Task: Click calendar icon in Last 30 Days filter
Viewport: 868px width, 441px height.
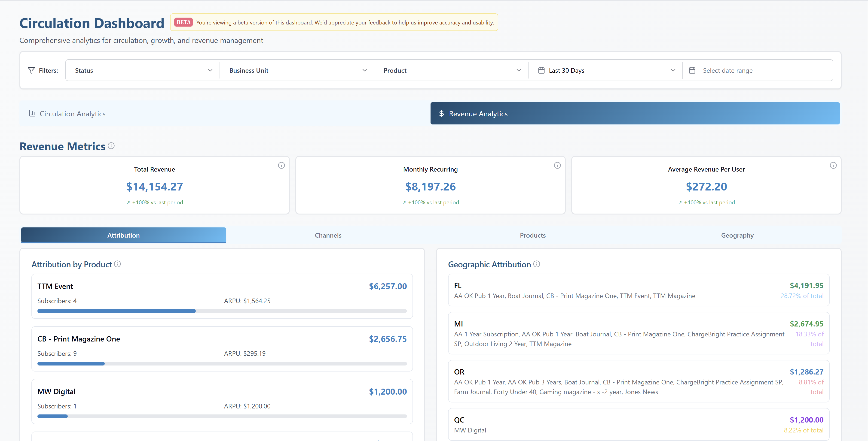Action: (x=541, y=70)
